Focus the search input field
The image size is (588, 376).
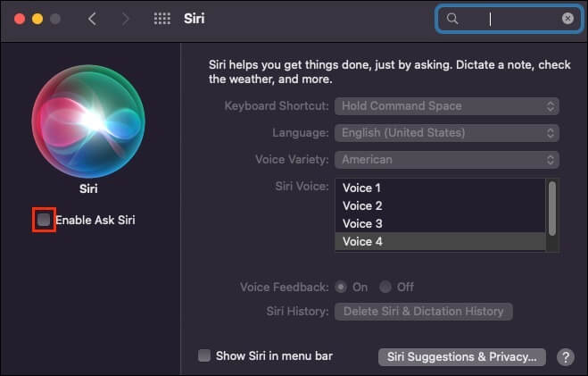coord(509,19)
